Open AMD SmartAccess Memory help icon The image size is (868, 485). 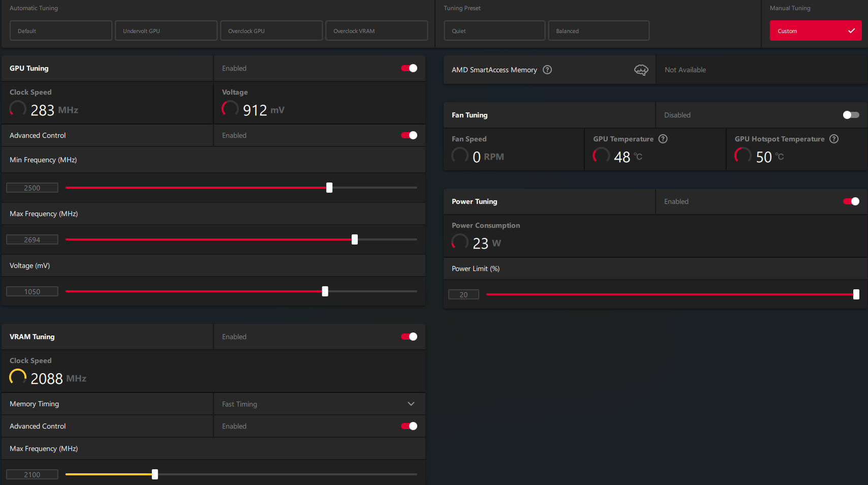pyautogui.click(x=547, y=70)
